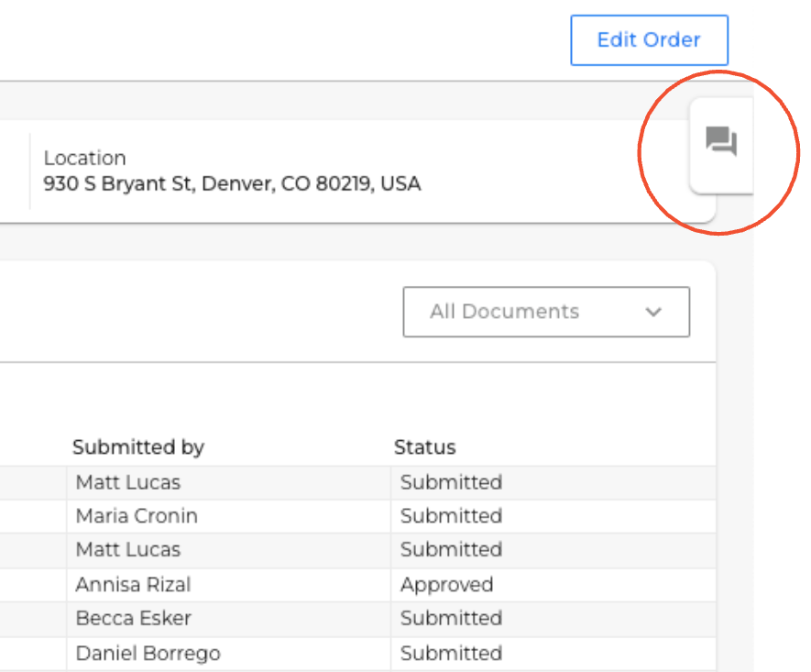
Task: Open the chat comments side panel icon
Action: point(721,140)
